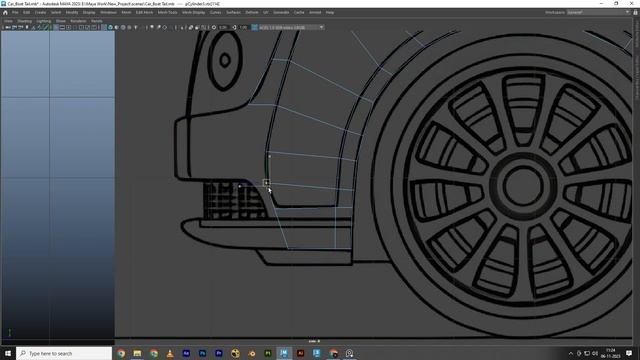Open File Explorer from the taskbar
Screen dimensions: 640x360
pyautogui.click(x=137, y=353)
